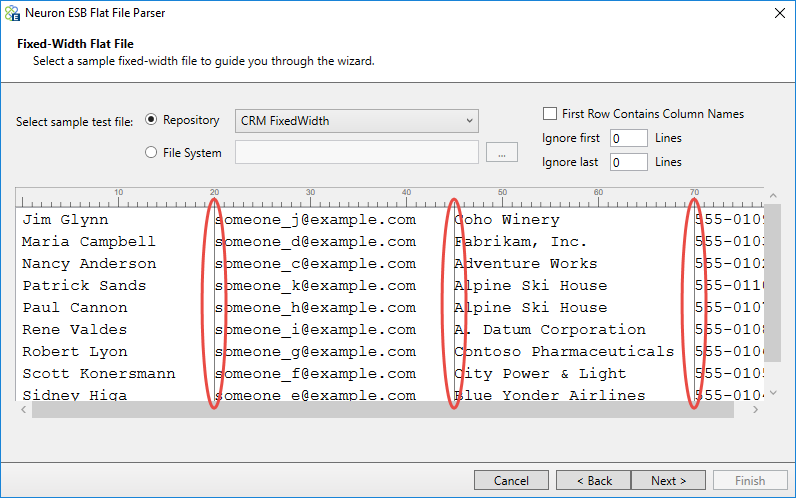Select the Repository radio button
The height and width of the screenshot is (498, 796).
tap(151, 120)
